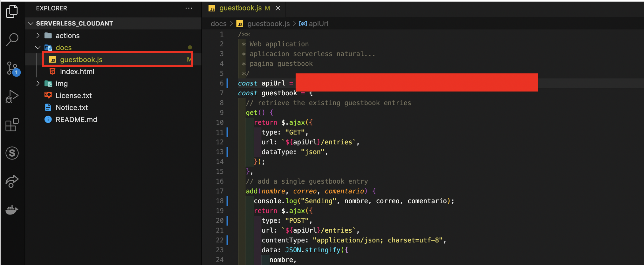Open the Extensions view icon
Image resolution: width=644 pixels, height=265 pixels.
(12, 125)
